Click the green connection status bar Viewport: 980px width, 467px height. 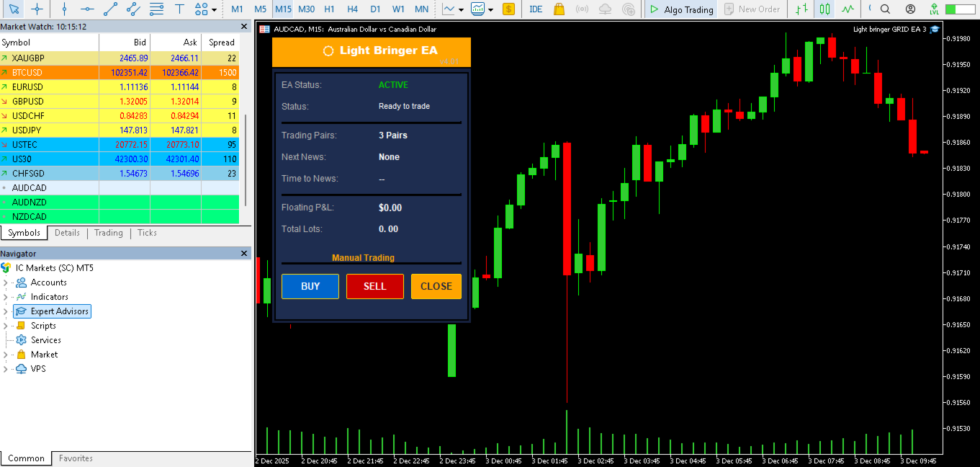click(960, 9)
